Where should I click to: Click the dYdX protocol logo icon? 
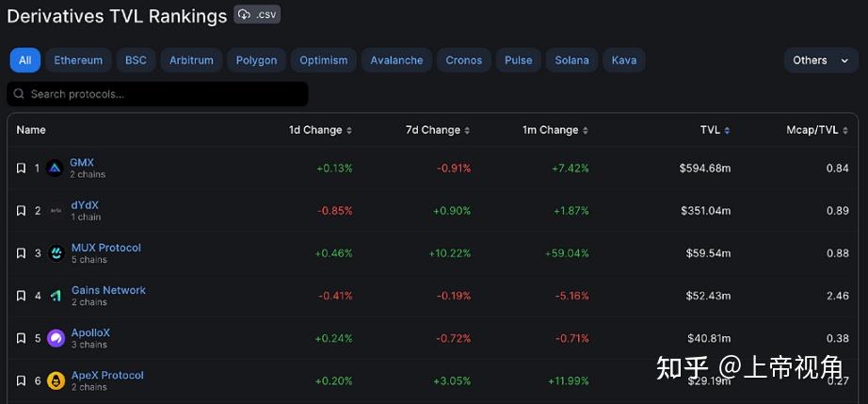tap(56, 210)
